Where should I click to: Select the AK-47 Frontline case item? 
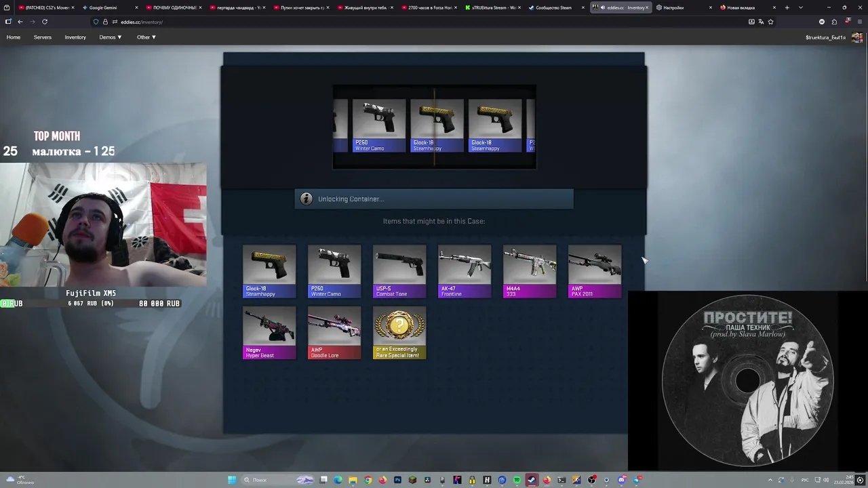tap(465, 272)
